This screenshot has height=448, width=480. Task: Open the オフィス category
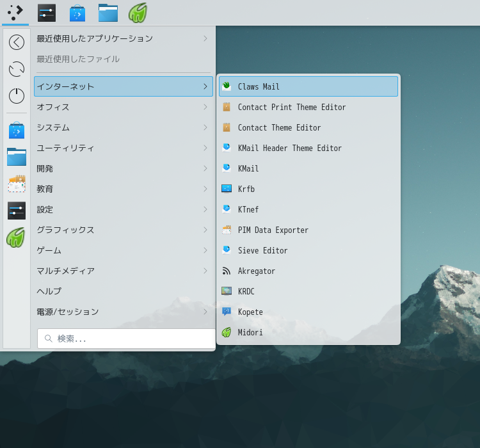[124, 107]
